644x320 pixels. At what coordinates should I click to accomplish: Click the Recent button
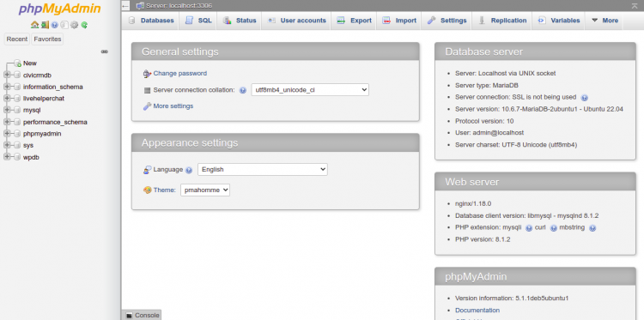17,39
